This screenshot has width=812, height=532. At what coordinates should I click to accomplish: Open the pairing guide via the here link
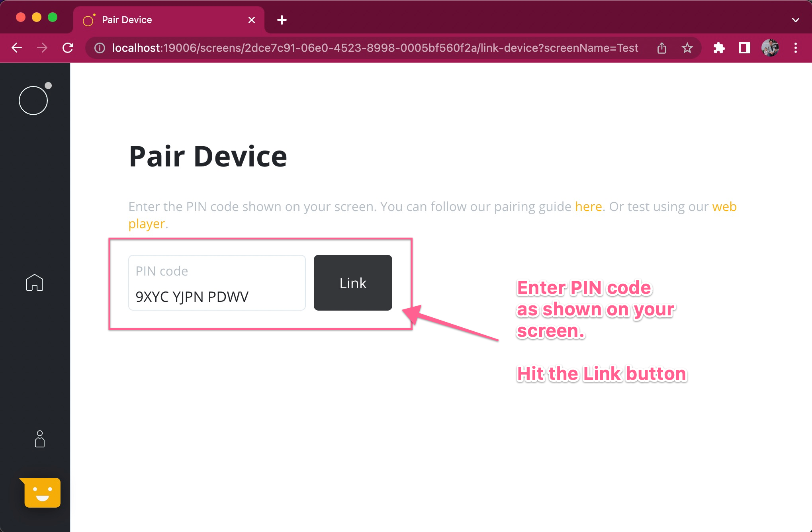click(x=589, y=206)
